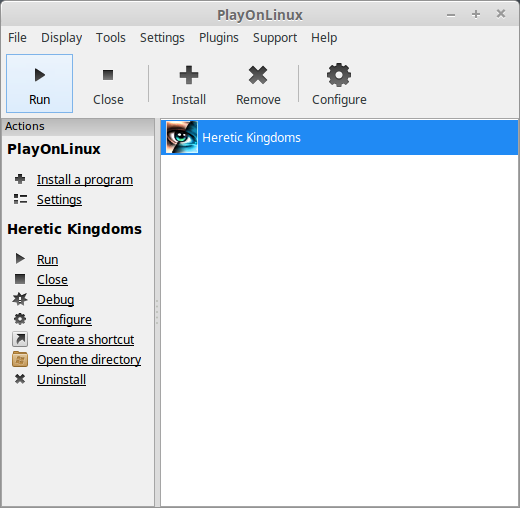Open the Plugins menu

click(219, 38)
